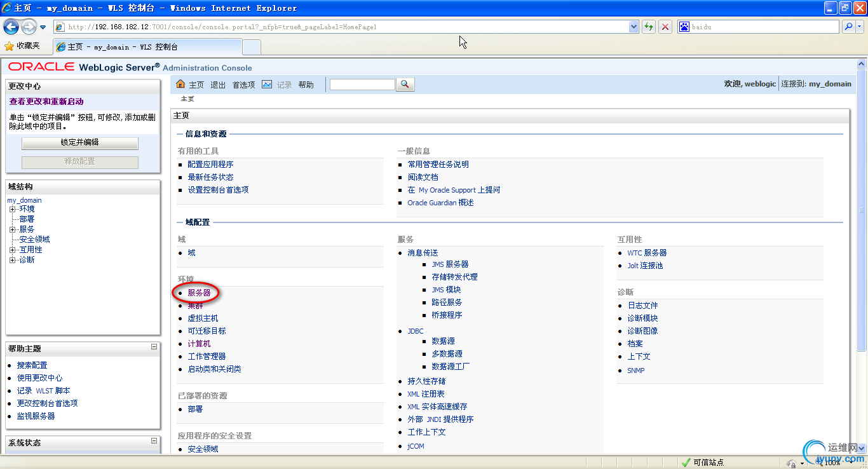
Task: Open the 监视服务器 help topic
Action: point(36,416)
